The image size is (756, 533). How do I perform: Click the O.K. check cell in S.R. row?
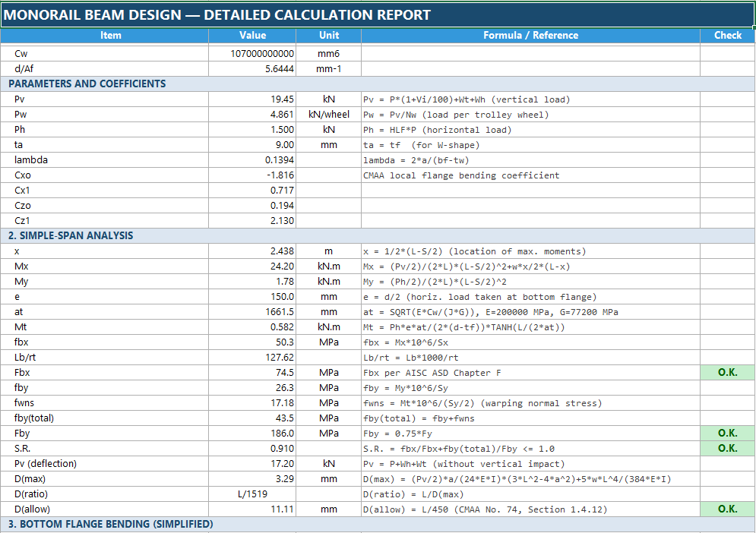(x=728, y=449)
